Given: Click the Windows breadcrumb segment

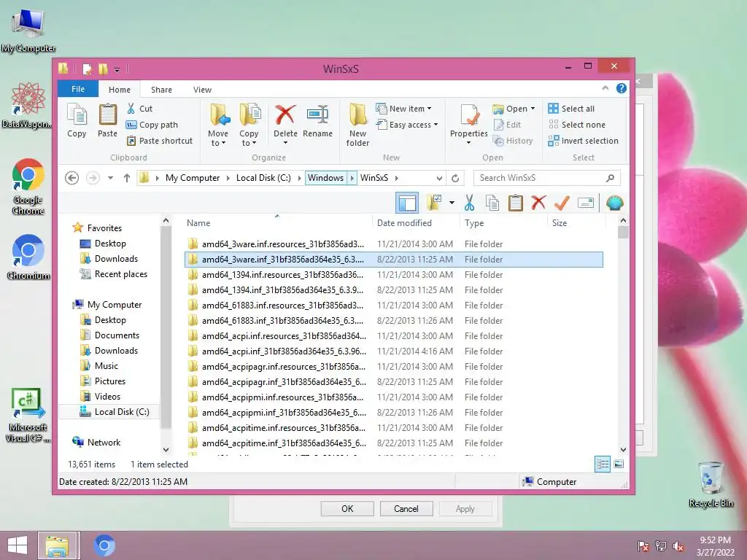Looking at the screenshot, I should tap(326, 178).
